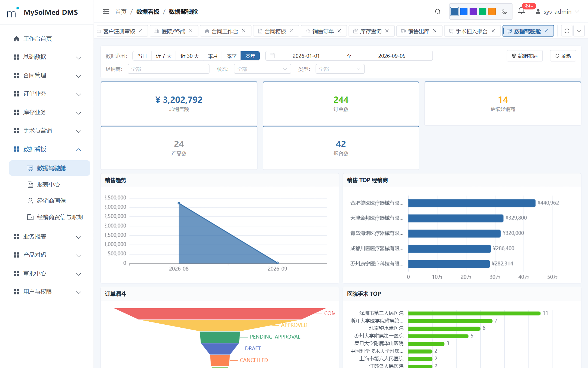Click the 经销商画像 person icon
588x368 pixels.
click(30, 201)
